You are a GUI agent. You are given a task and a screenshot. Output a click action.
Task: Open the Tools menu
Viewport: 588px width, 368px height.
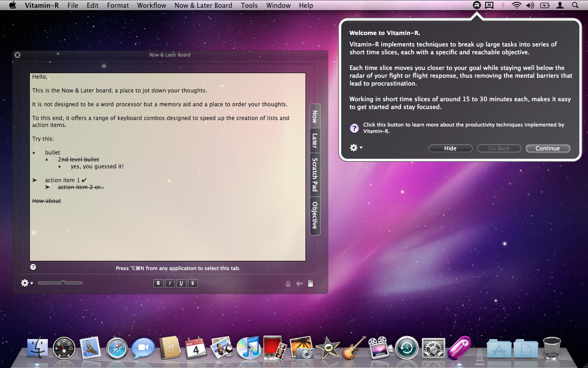(249, 6)
